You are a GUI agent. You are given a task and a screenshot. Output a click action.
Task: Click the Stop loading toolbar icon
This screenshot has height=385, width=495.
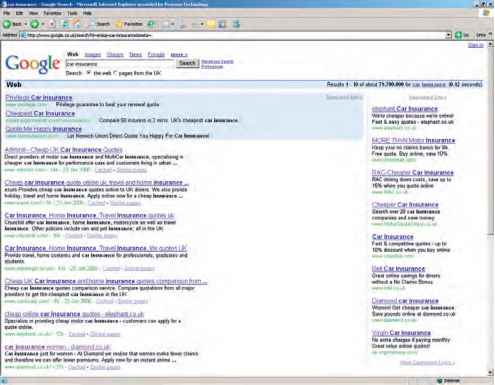(53, 24)
